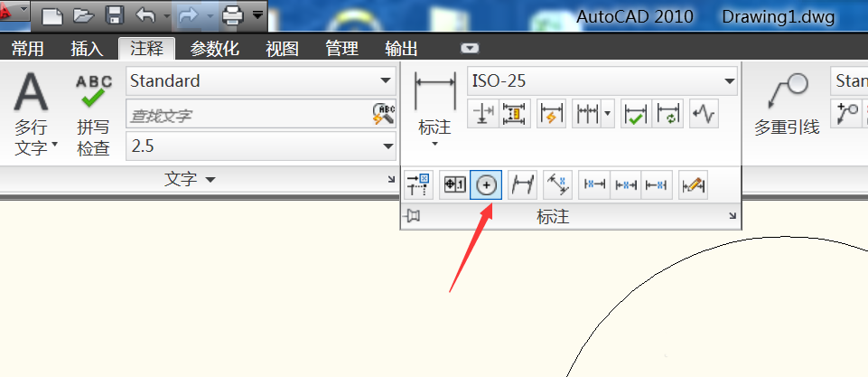Click the Center Mark circle icon
This screenshot has width=868, height=377.
pyautogui.click(x=486, y=185)
